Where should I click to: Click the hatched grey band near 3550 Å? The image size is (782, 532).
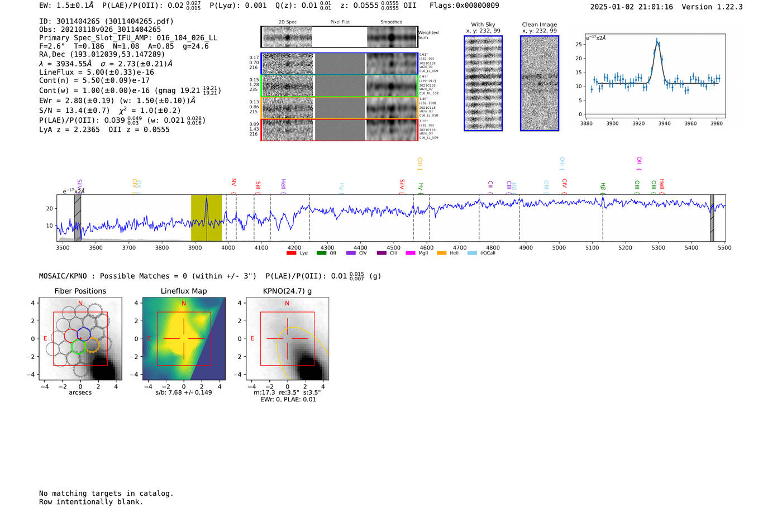pos(78,218)
